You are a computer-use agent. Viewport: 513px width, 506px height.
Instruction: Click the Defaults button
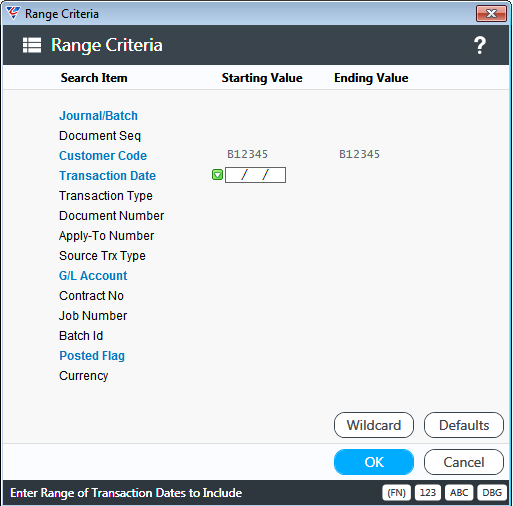[x=464, y=425]
